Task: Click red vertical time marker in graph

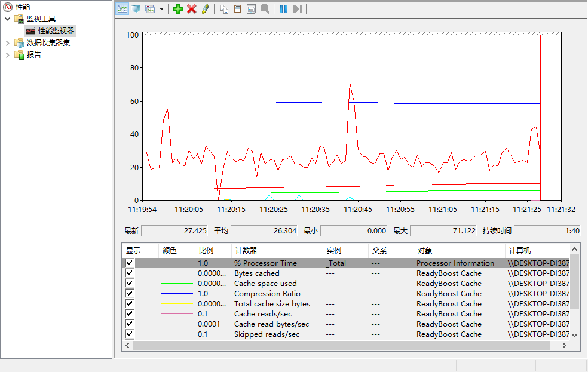Action: [540, 117]
